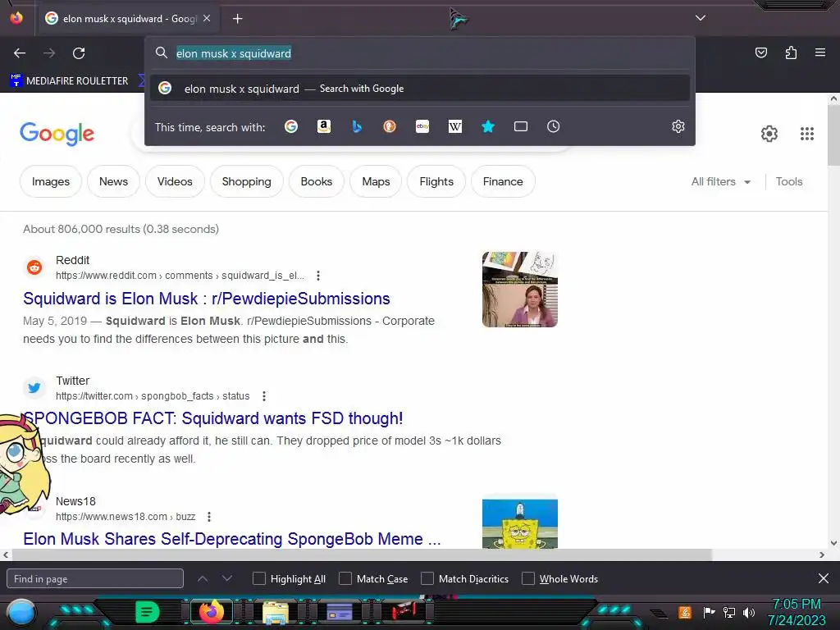Focus the Find in page field
This screenshot has height=630, width=840.
[x=95, y=578]
